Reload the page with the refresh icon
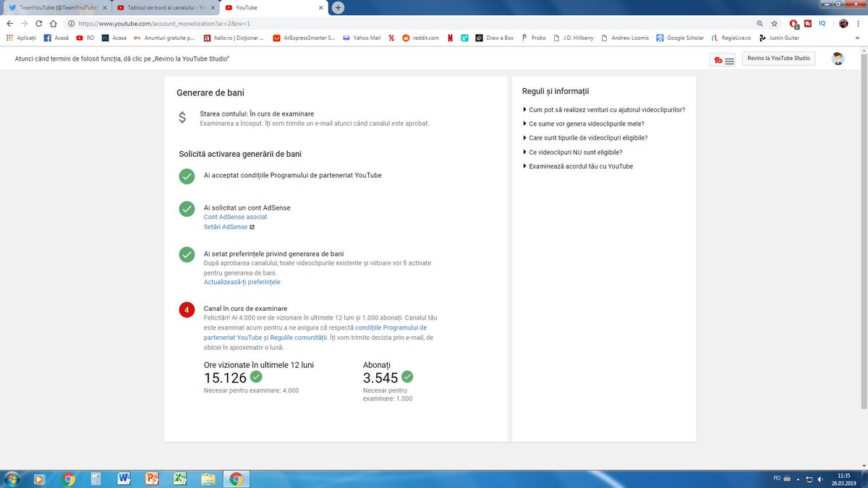 tap(40, 23)
